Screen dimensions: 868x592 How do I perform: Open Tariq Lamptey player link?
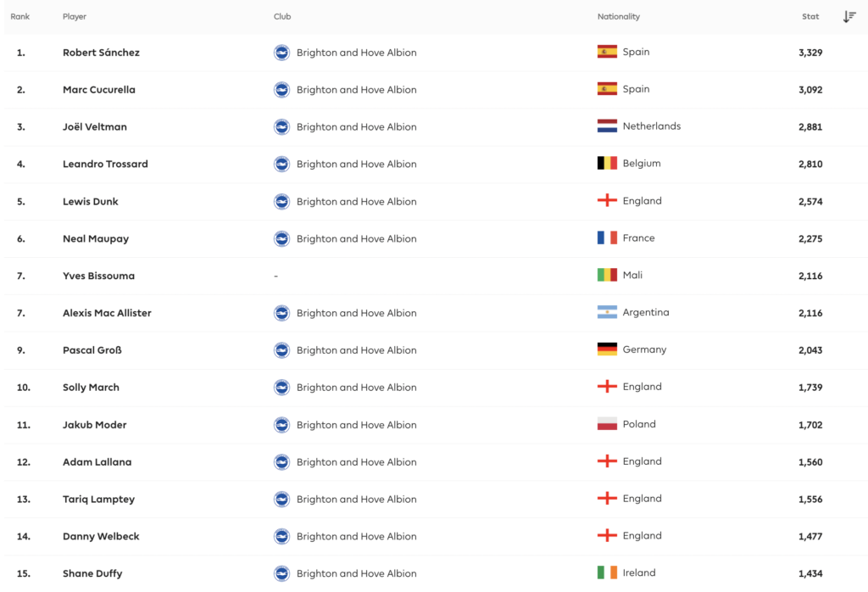97,500
